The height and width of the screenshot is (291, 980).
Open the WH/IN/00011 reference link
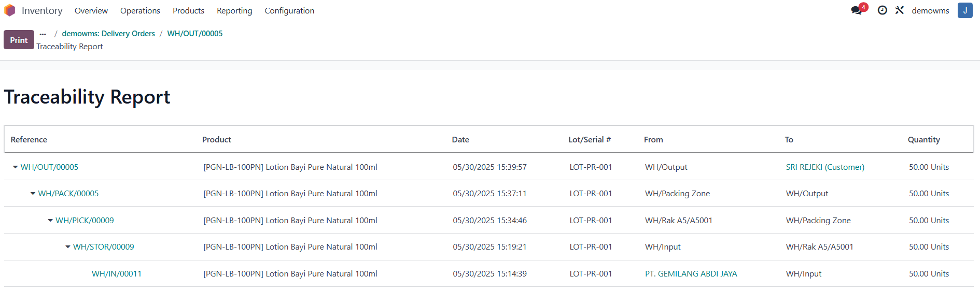tap(117, 274)
